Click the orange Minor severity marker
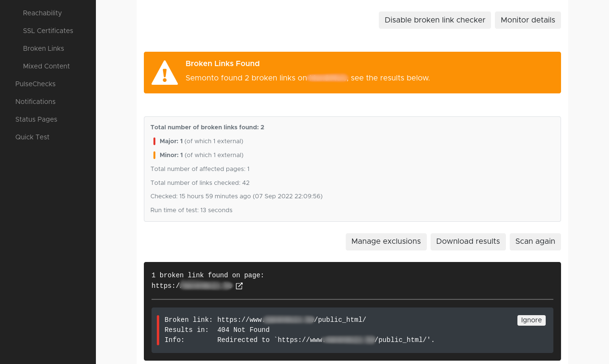The height and width of the screenshot is (364, 609). [154, 155]
